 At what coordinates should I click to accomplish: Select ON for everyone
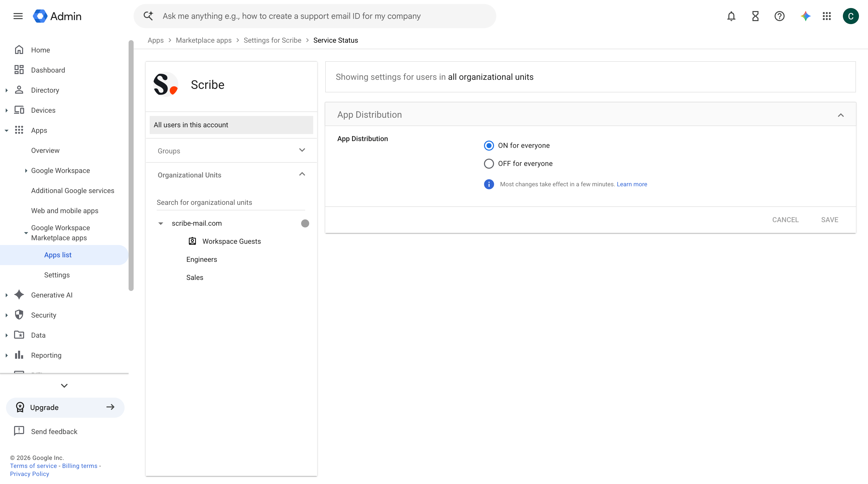489,146
